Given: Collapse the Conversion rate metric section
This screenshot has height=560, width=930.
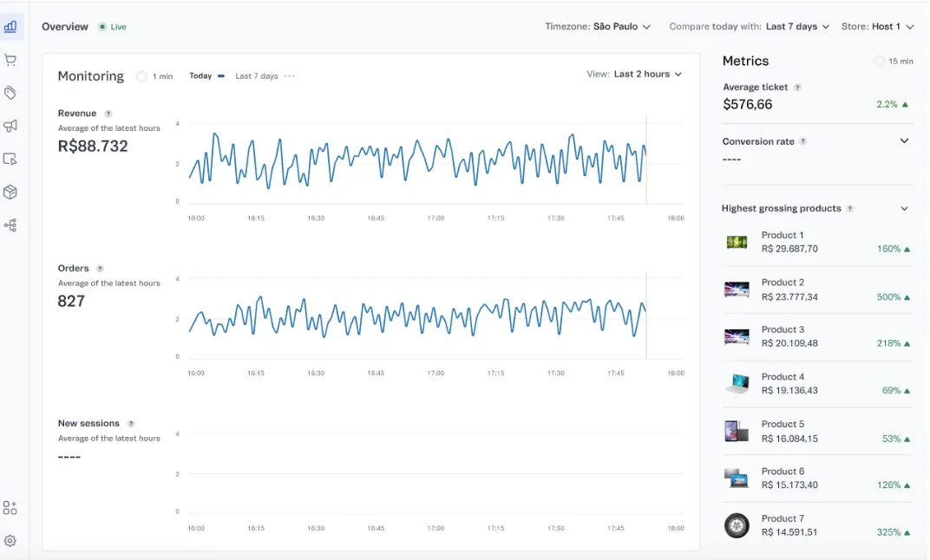Looking at the screenshot, I should (904, 140).
